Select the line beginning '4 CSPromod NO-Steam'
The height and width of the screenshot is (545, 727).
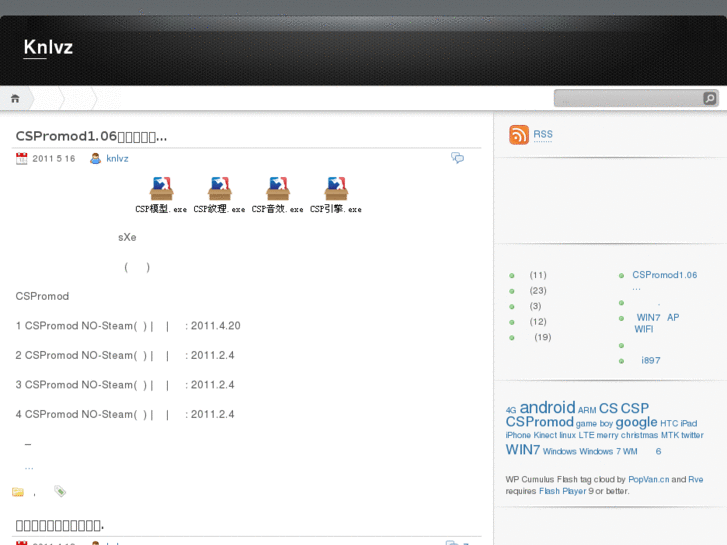pyautogui.click(x=125, y=414)
